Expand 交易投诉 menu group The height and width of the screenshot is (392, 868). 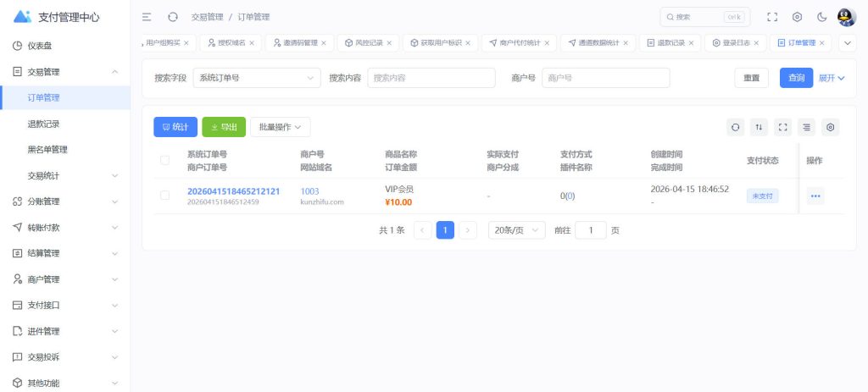coord(65,357)
